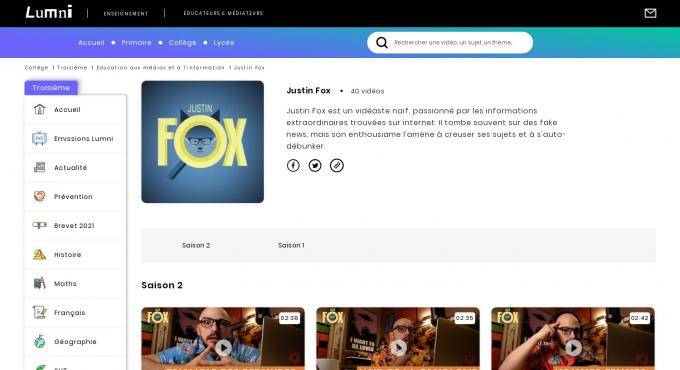Play the 02:35 video
Image resolution: width=680 pixels, height=370 pixels.
399,347
